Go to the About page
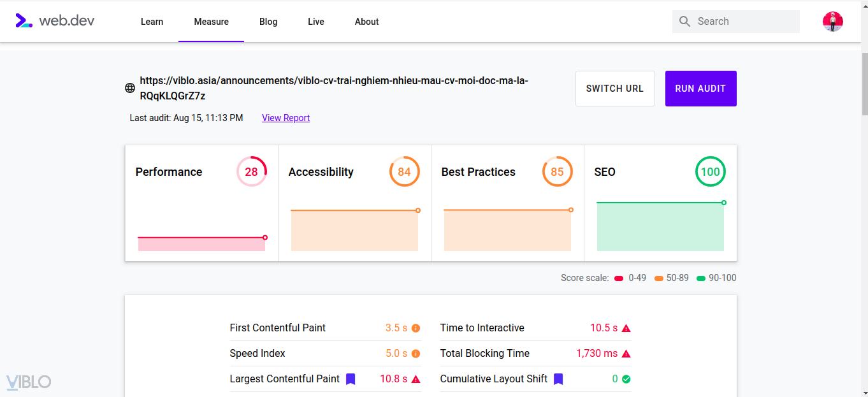This screenshot has height=397, width=868. pyautogui.click(x=366, y=22)
